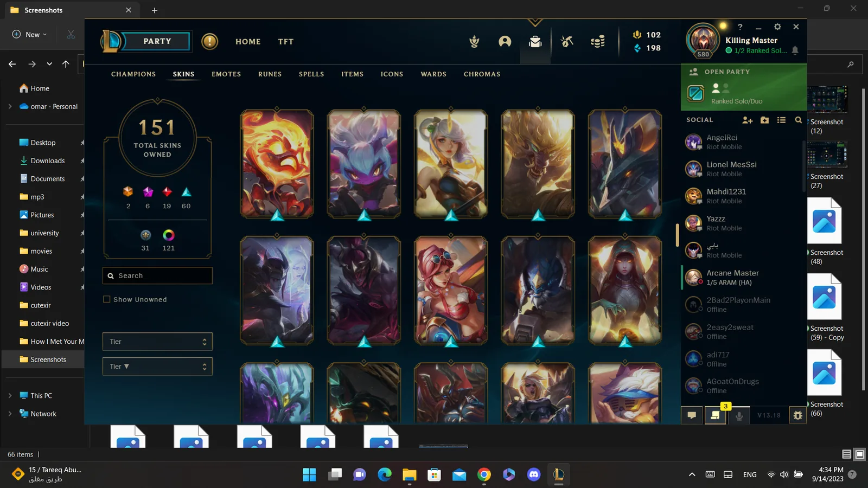868x488 pixels.
Task: Open the TFT section
Action: tap(286, 42)
